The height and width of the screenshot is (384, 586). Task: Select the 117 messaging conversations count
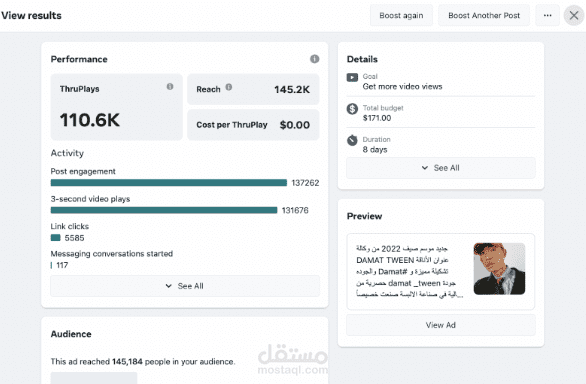62,265
